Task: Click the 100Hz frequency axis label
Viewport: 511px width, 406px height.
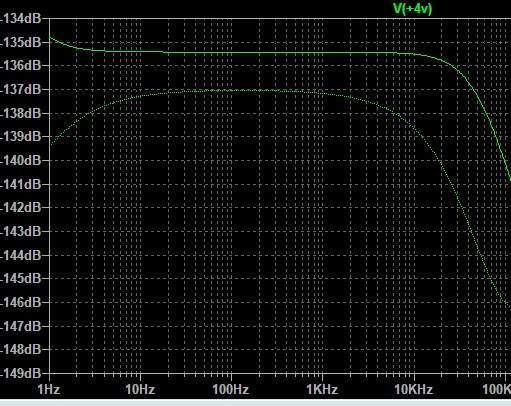Action: click(231, 389)
